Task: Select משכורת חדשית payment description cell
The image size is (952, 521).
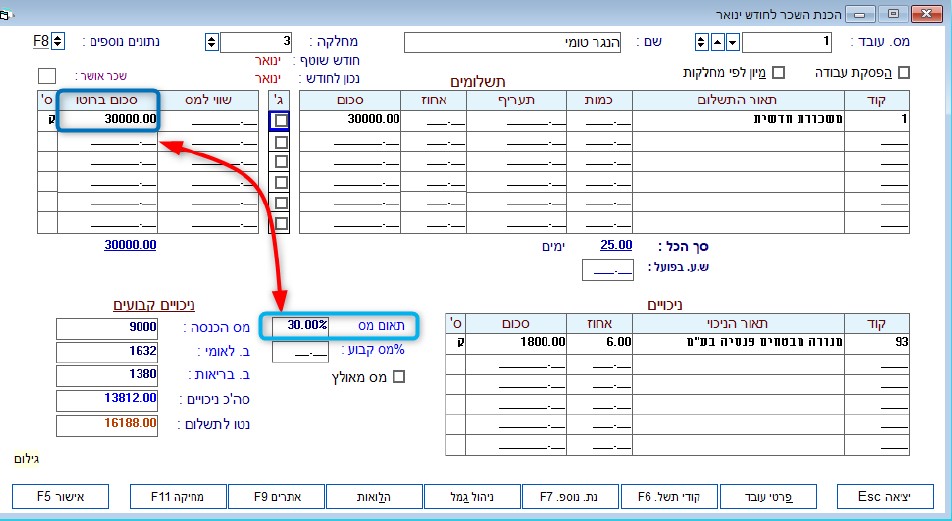Action: (x=738, y=120)
